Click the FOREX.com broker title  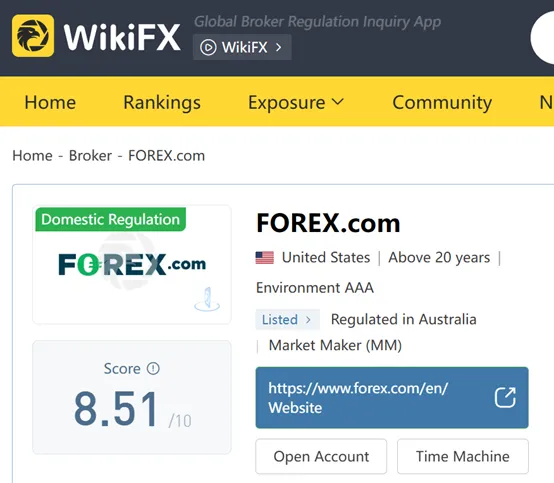328,223
